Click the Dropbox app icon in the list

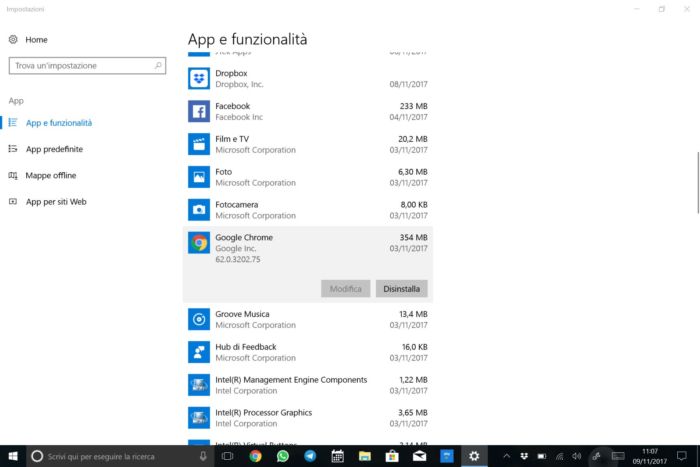[199, 79]
